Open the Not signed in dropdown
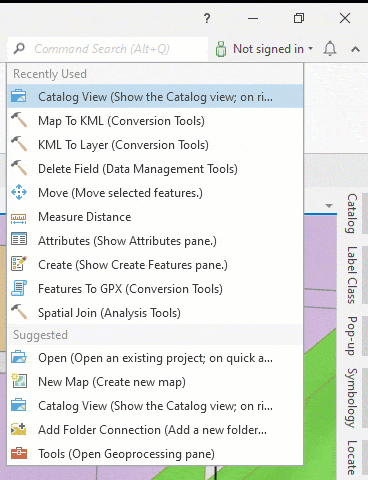This screenshot has height=480, width=368. pos(273,49)
